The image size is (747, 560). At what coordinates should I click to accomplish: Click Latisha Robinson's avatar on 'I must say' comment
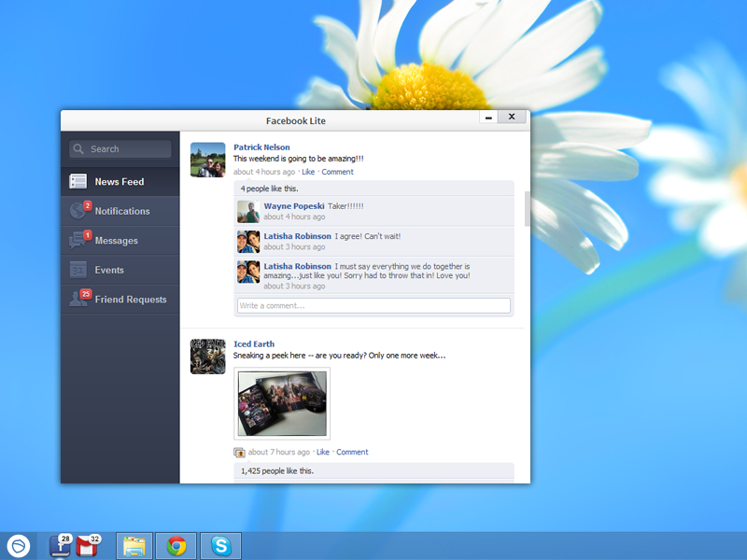click(x=248, y=272)
